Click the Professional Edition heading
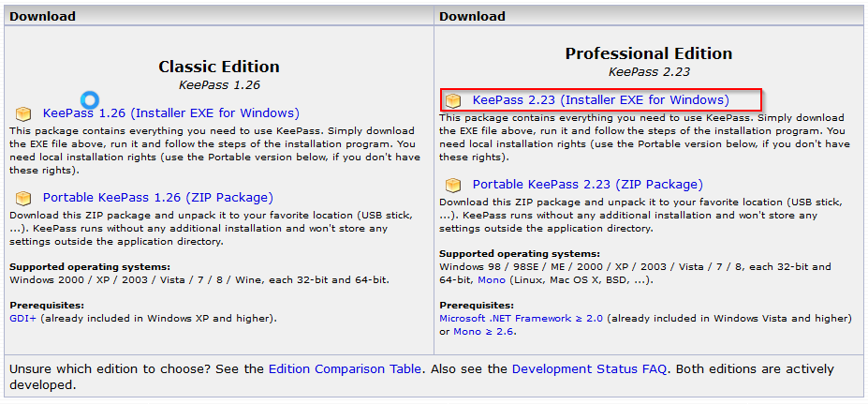 [x=648, y=53]
